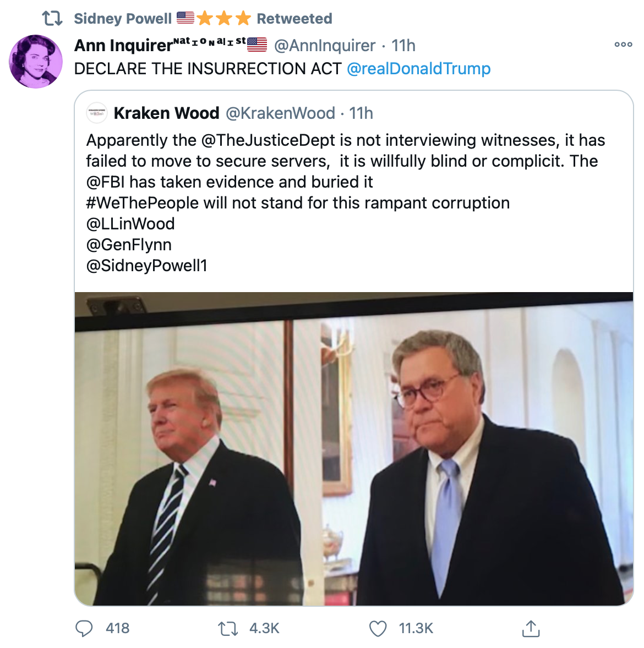Follow the @realDonaldTrump mention link

pyautogui.click(x=418, y=69)
